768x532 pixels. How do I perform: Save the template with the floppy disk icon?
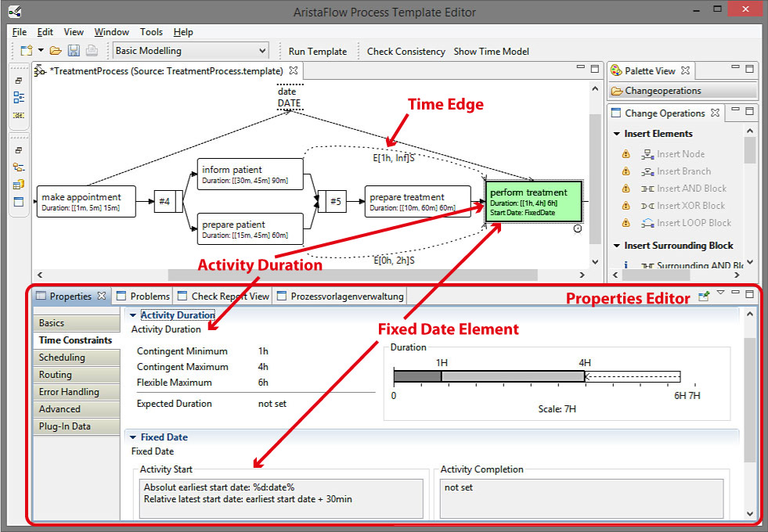point(74,51)
